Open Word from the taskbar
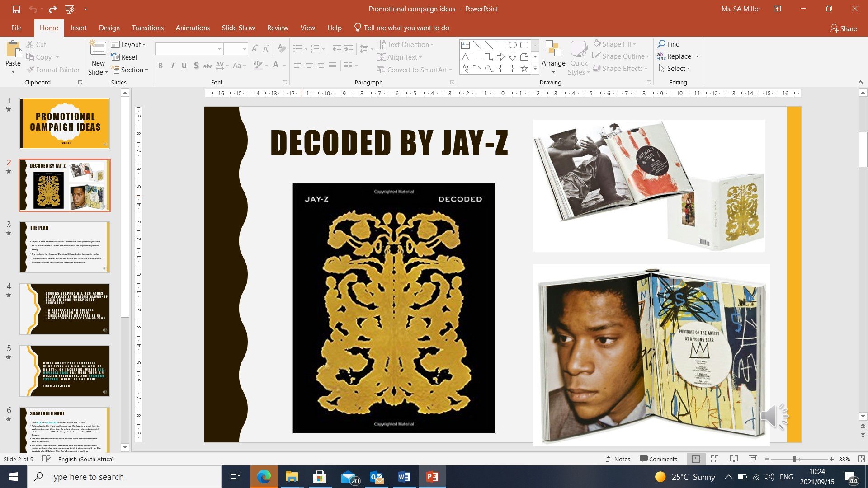The height and width of the screenshot is (488, 868). 404,477
